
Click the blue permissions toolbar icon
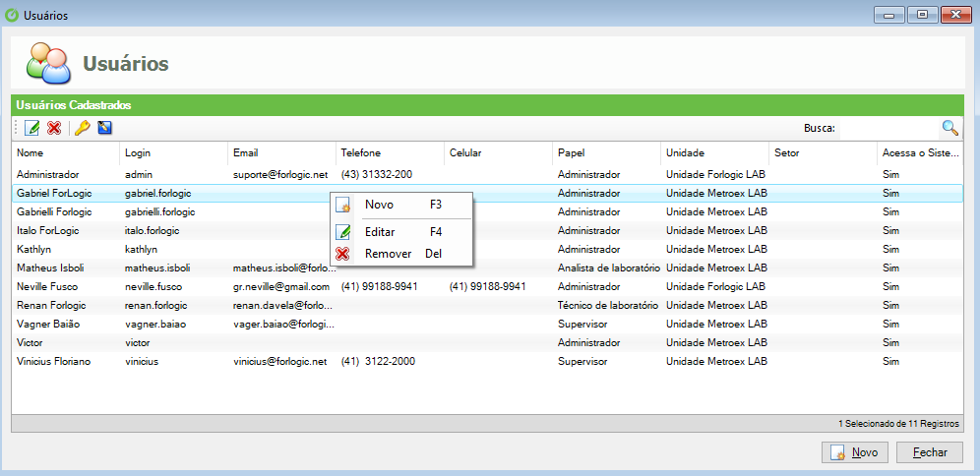(104, 128)
